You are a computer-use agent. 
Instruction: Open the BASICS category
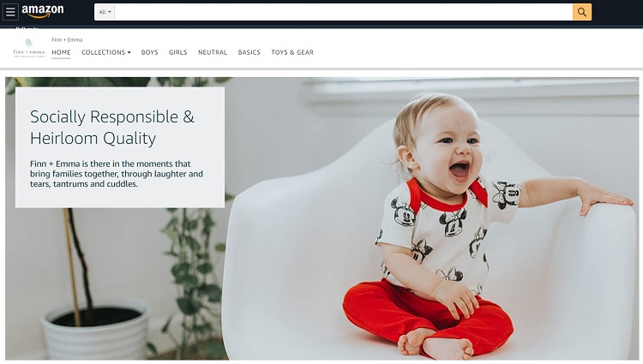[x=249, y=52]
